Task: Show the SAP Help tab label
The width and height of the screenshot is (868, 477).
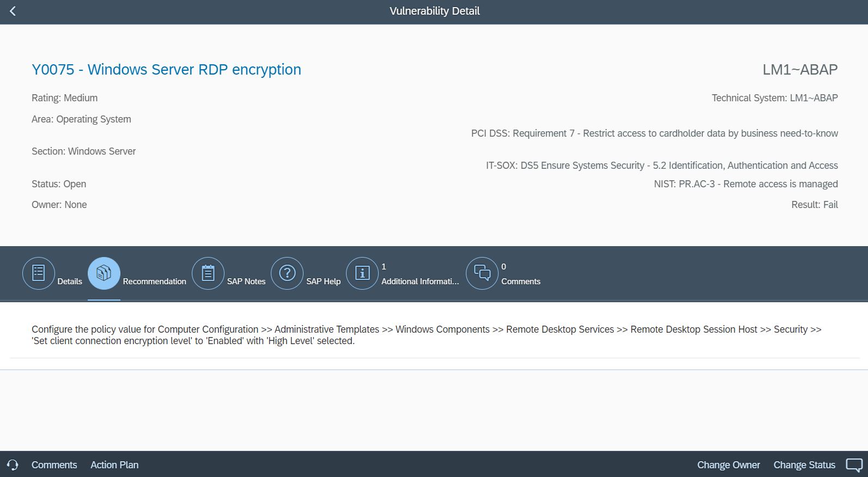Action: 323,282
